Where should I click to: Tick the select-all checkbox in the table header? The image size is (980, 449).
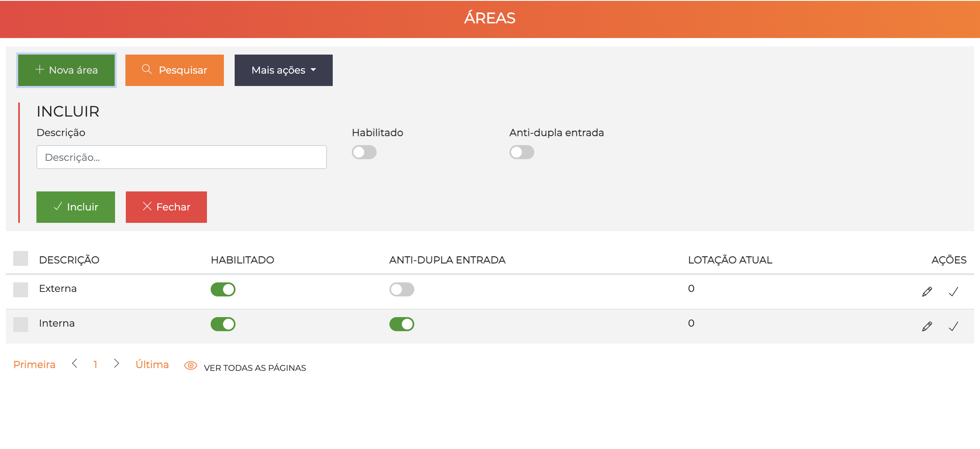[21, 258]
